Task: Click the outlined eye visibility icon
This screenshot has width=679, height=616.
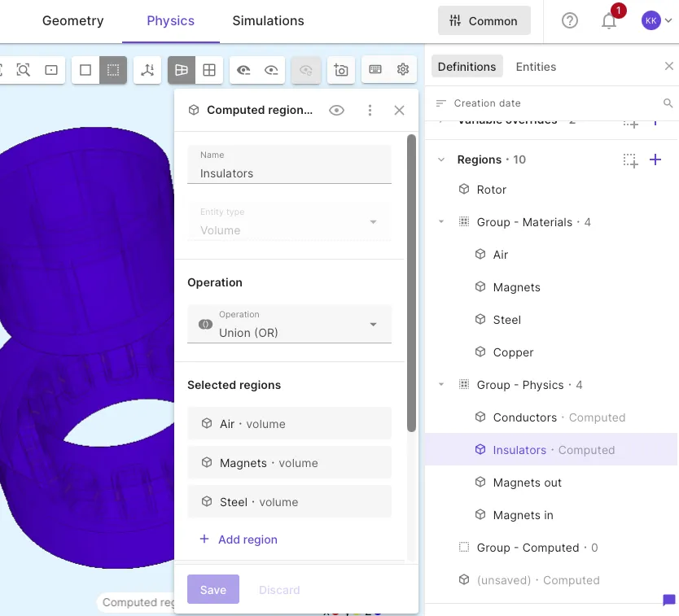Action: point(271,70)
